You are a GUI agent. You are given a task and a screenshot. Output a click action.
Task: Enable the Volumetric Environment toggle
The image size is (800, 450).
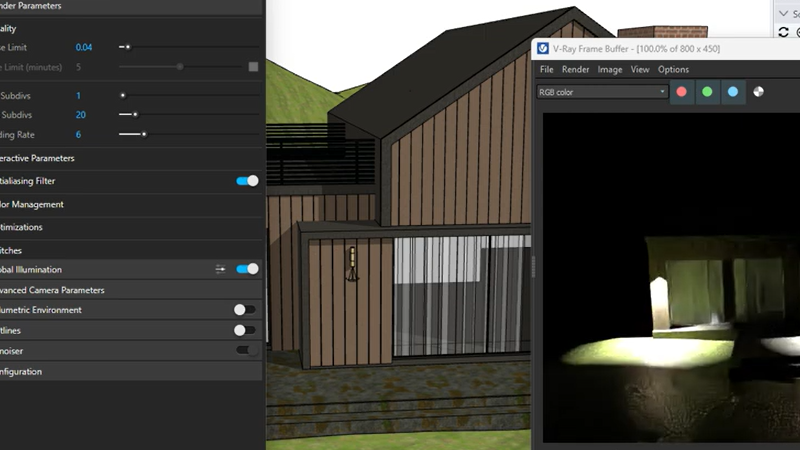[x=245, y=310]
